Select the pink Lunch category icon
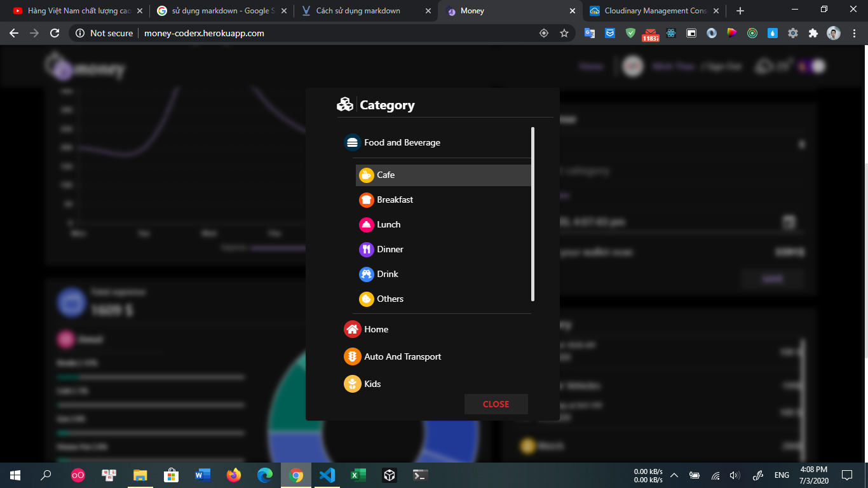This screenshot has width=868, height=488. pos(366,224)
